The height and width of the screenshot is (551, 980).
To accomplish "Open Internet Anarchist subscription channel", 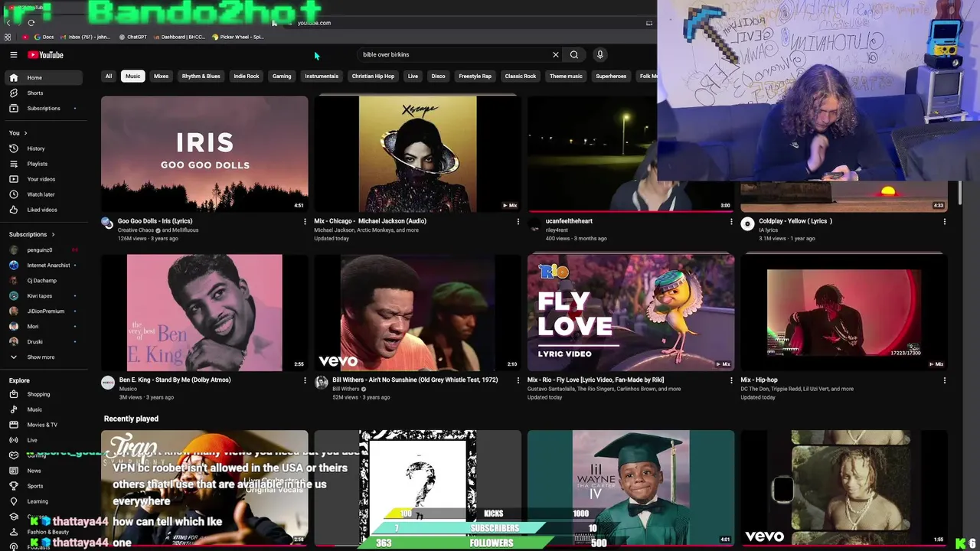I will (x=43, y=265).
